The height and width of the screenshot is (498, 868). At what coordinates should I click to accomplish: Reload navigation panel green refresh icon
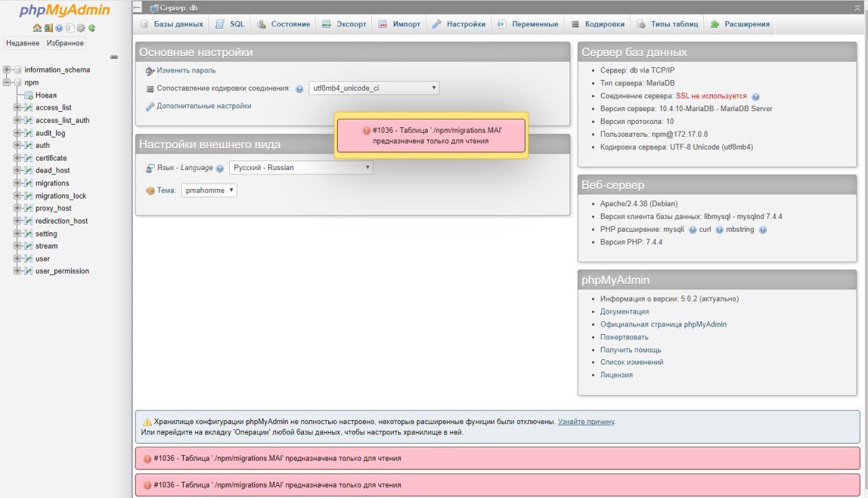pos(92,28)
